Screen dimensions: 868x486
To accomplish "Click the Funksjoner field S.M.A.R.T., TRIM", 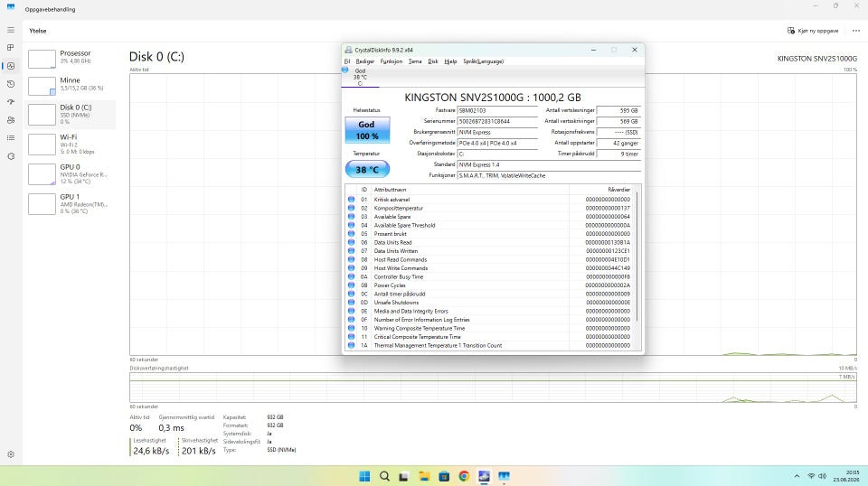I will click(549, 175).
